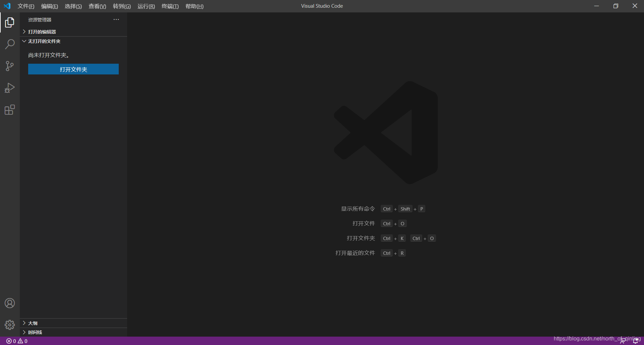Expand the 打开的编辑器 section
This screenshot has width=644, height=345.
[73, 32]
